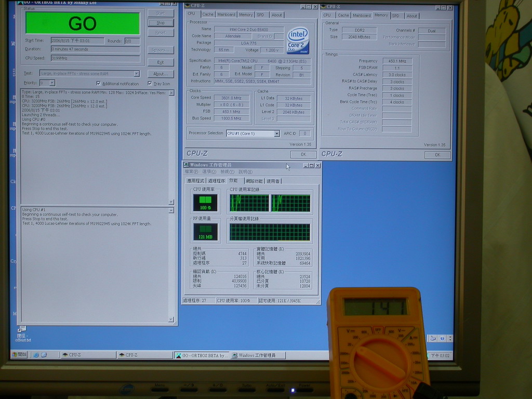Open the offest.txt shortcut on desktop

23,334
